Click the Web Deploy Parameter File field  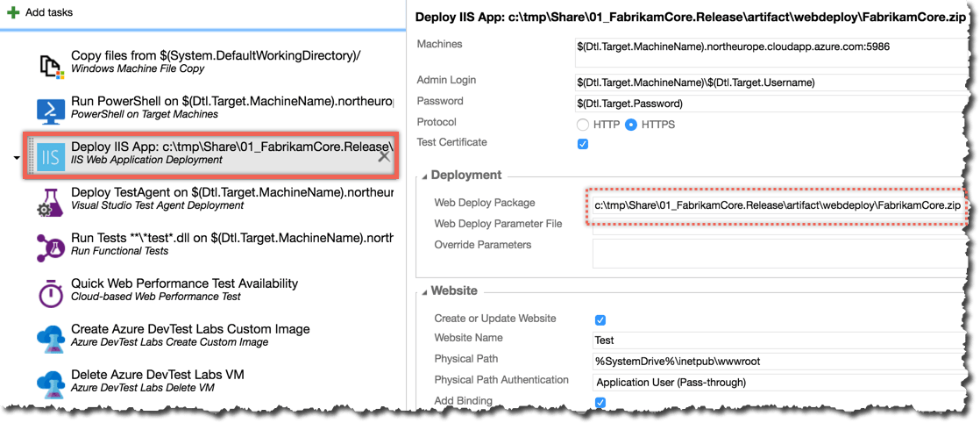click(780, 225)
